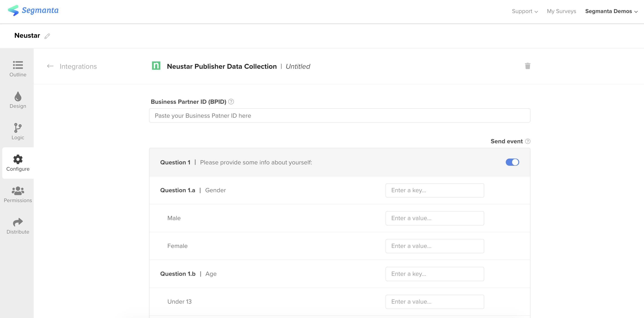Open Segmanta Demos account dropdown
The height and width of the screenshot is (318, 644).
(611, 11)
